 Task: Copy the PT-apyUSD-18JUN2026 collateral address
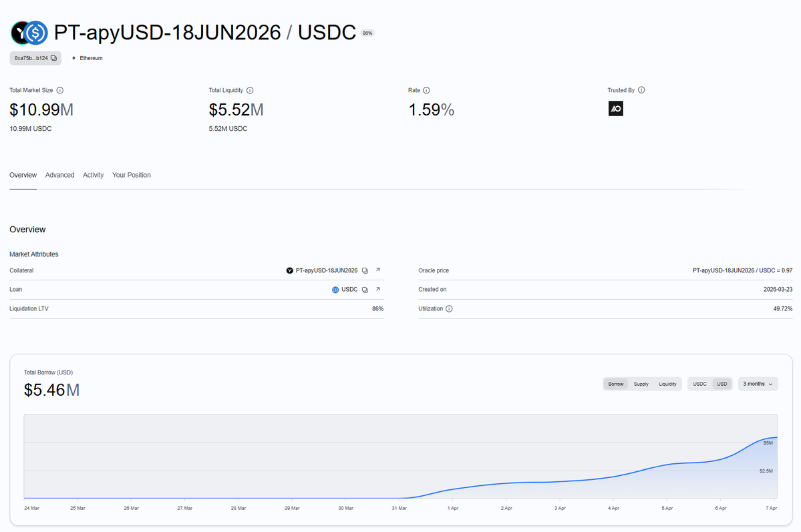click(365, 270)
